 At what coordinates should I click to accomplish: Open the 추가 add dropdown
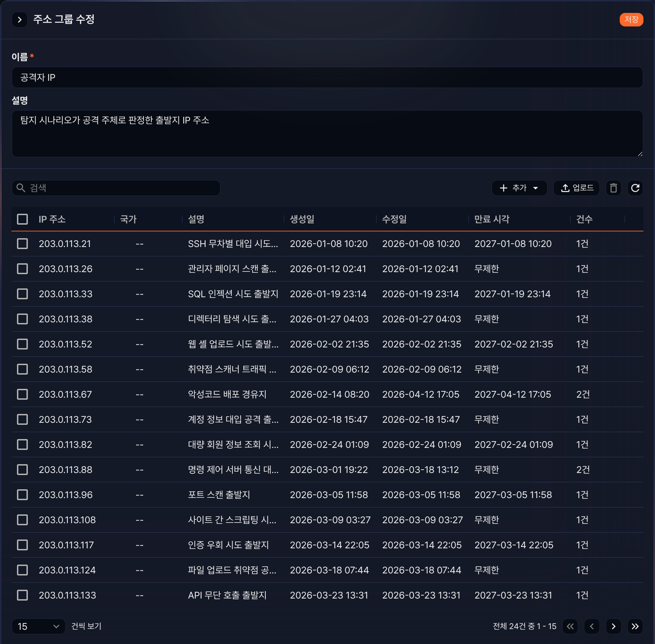519,188
